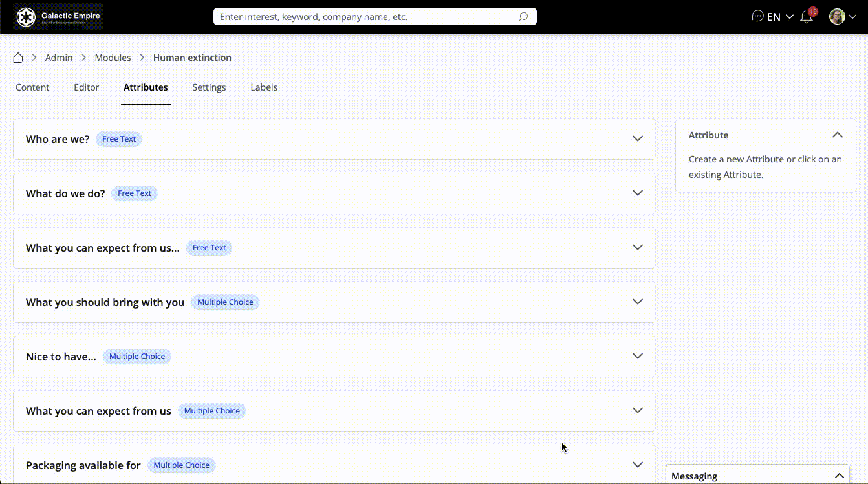Collapse the Attribute side panel
The width and height of the screenshot is (868, 484).
(x=837, y=135)
